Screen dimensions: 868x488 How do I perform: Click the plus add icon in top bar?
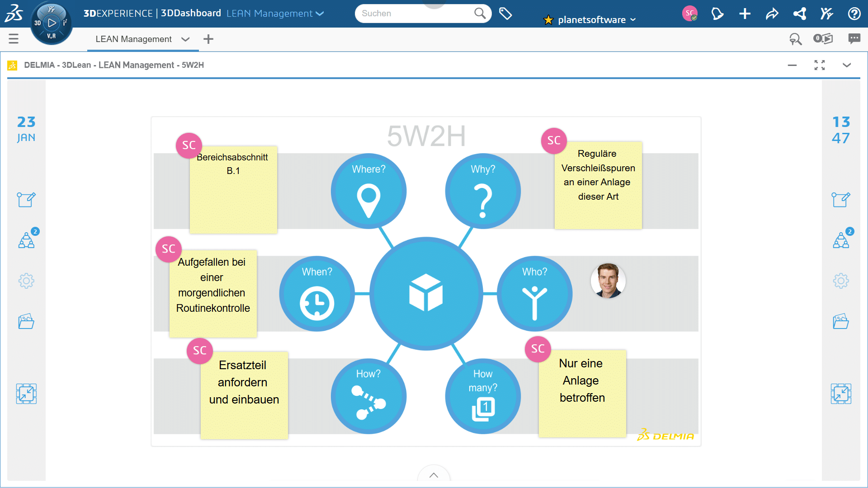[745, 14]
